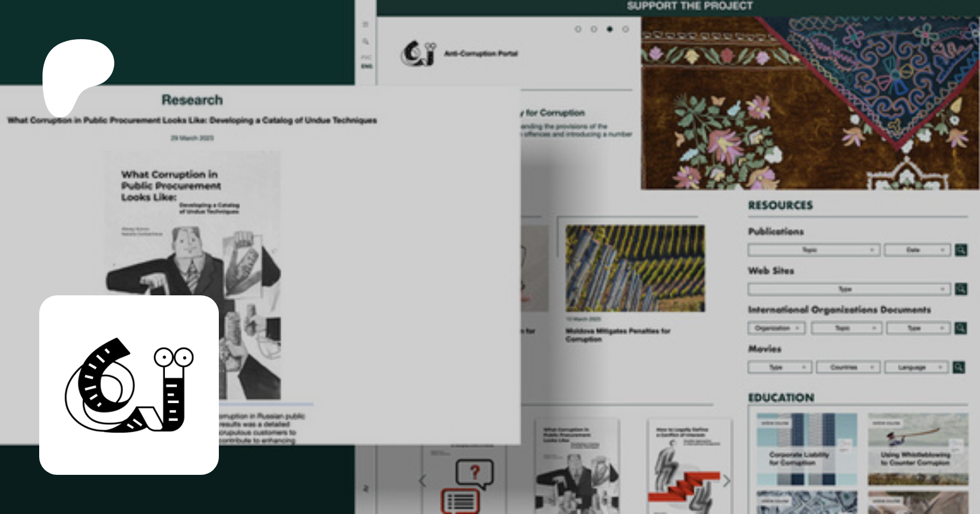Image resolution: width=980 pixels, height=514 pixels.
Task: Open Corporate Liability for Corruption course
Action: pos(806,449)
